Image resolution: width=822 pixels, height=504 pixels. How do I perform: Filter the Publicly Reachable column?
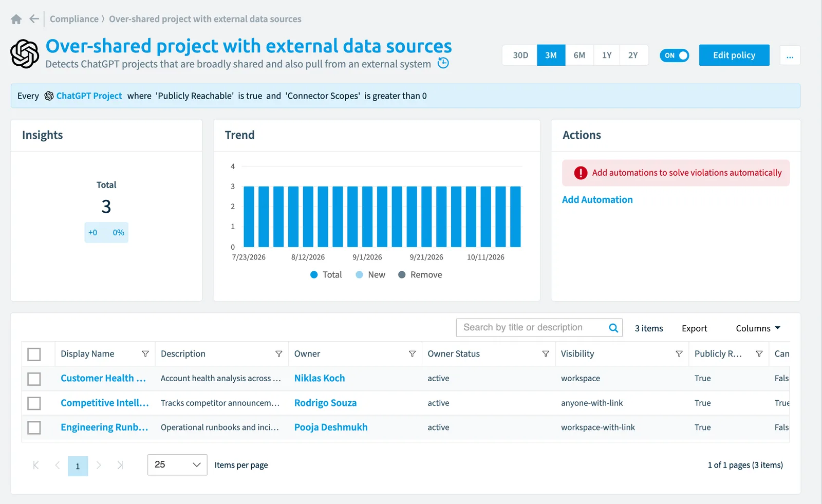point(759,354)
